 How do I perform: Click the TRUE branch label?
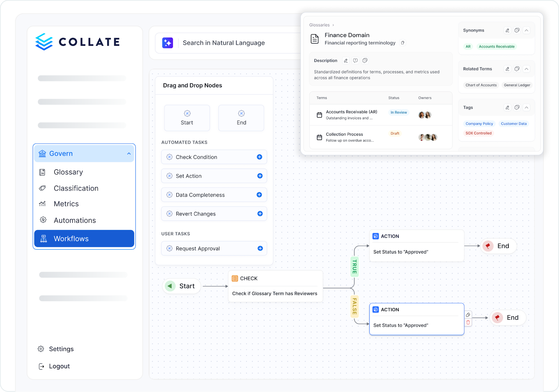[355, 266]
